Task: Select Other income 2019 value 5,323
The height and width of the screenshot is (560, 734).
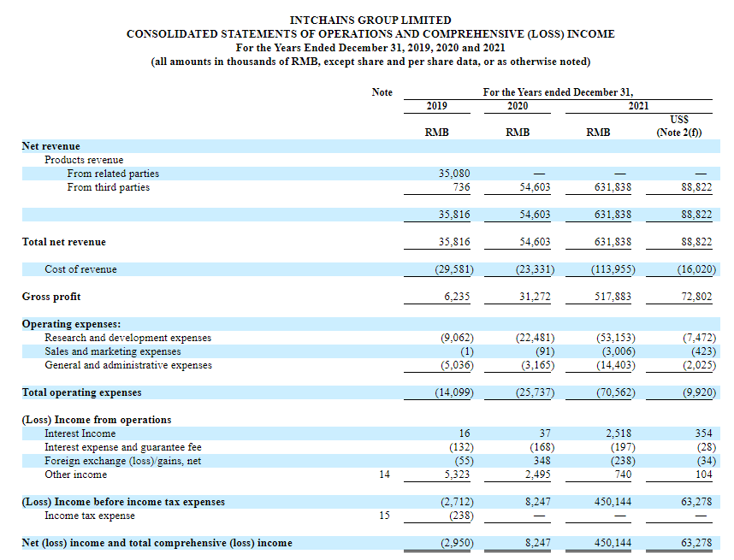Action: pyautogui.click(x=457, y=475)
